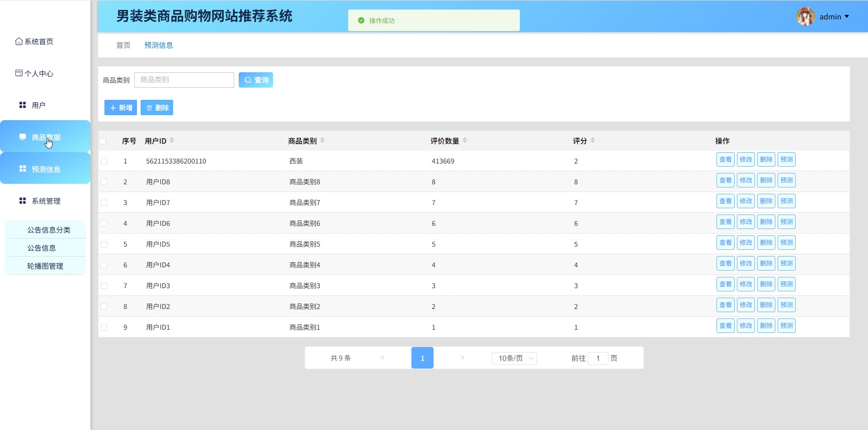Click the grid icon beside 用户

click(x=23, y=105)
